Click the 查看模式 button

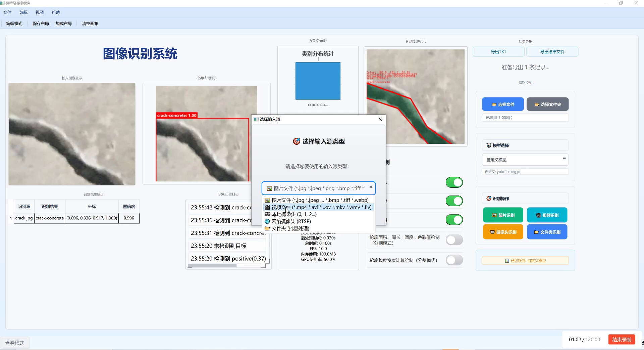coord(15,343)
